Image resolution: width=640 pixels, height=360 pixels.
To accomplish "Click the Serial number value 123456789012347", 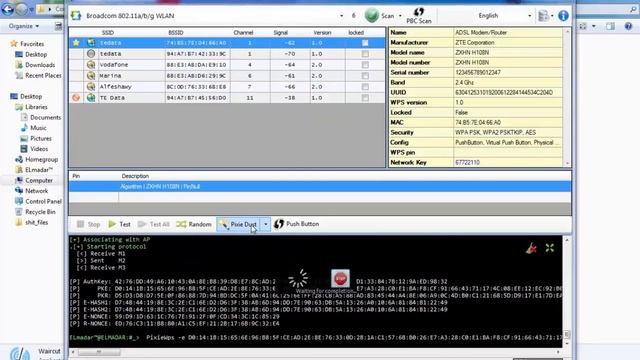I will click(x=478, y=72).
